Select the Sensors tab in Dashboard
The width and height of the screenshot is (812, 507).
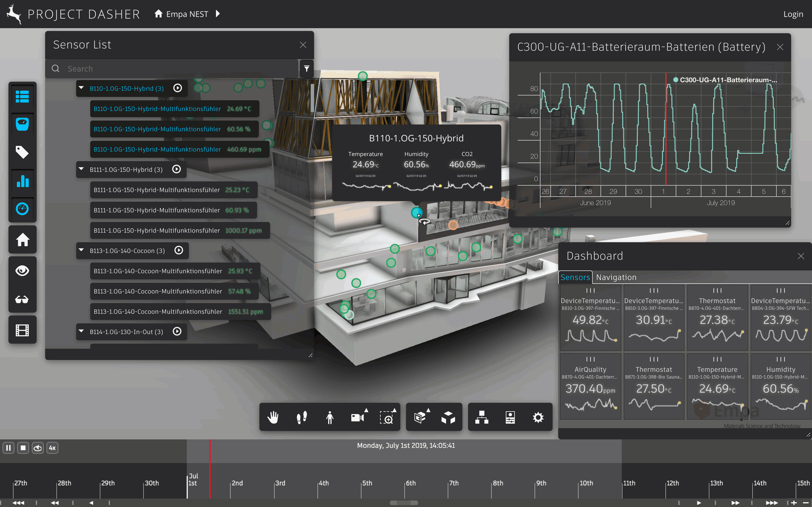[575, 277]
